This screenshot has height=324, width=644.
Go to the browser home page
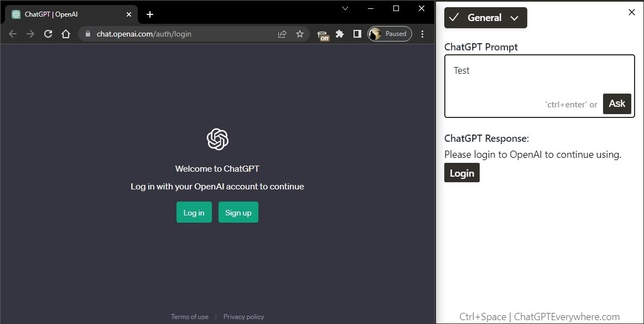(66, 34)
